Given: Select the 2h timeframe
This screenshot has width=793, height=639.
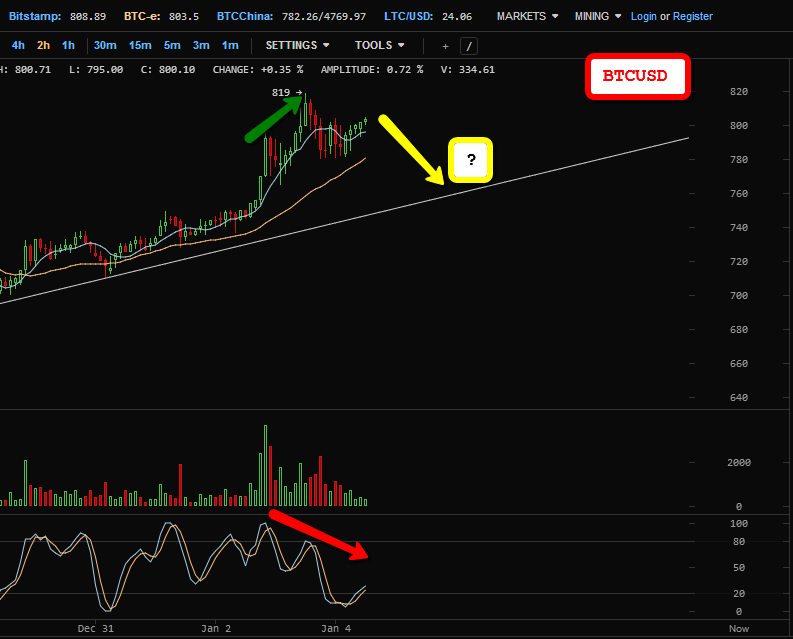Looking at the screenshot, I should [x=43, y=46].
